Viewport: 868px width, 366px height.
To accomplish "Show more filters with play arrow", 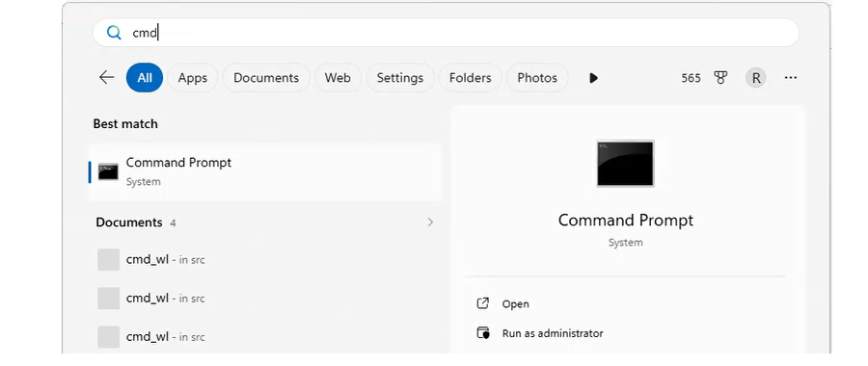I will [x=593, y=78].
